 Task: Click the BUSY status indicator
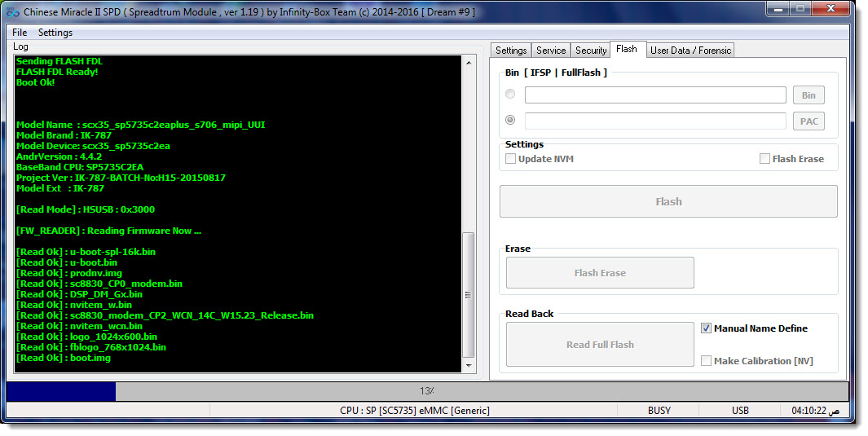coord(659,411)
